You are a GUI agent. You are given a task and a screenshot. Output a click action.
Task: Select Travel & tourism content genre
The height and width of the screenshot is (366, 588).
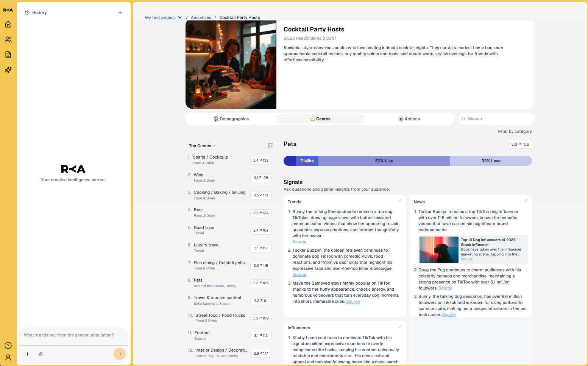[229, 301]
